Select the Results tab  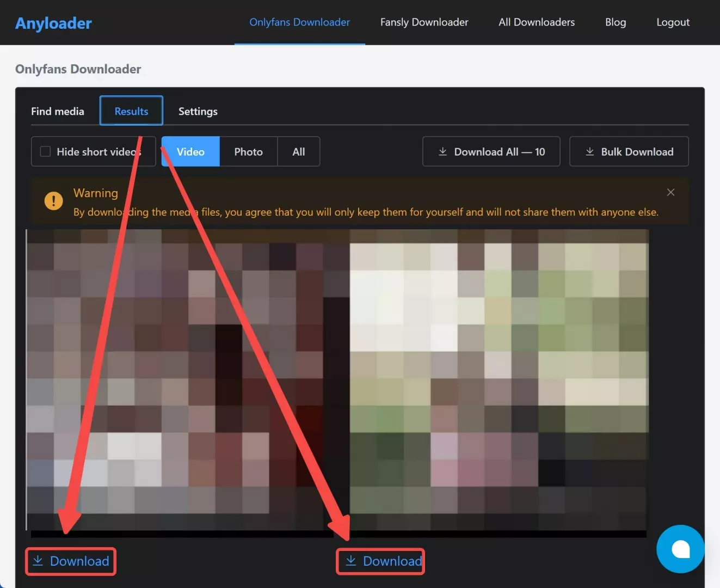tap(131, 111)
